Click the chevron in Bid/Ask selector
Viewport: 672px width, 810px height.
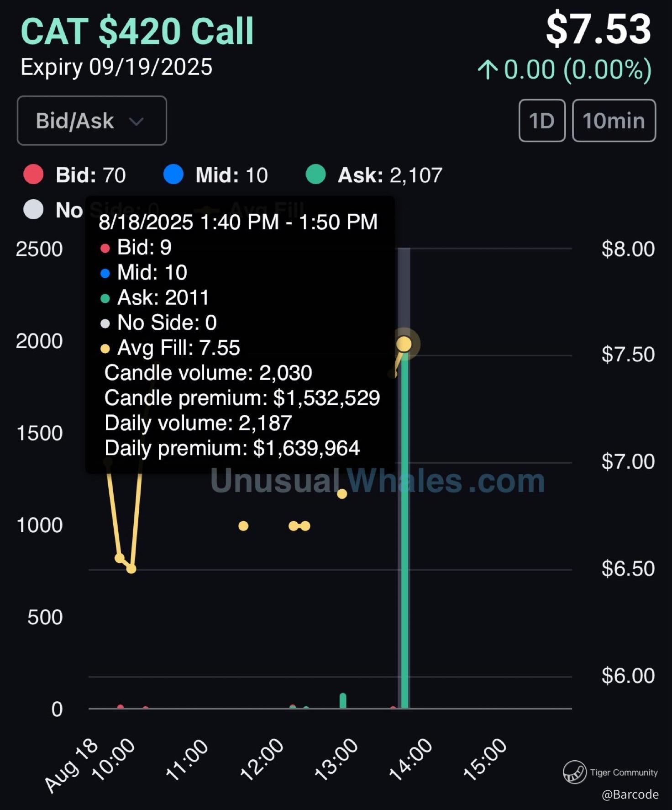136,122
